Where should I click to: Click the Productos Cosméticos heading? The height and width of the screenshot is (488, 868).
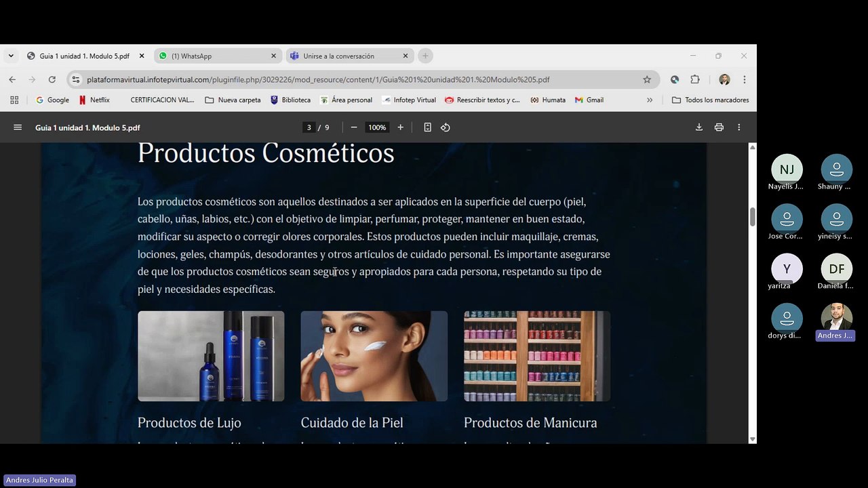[266, 153]
